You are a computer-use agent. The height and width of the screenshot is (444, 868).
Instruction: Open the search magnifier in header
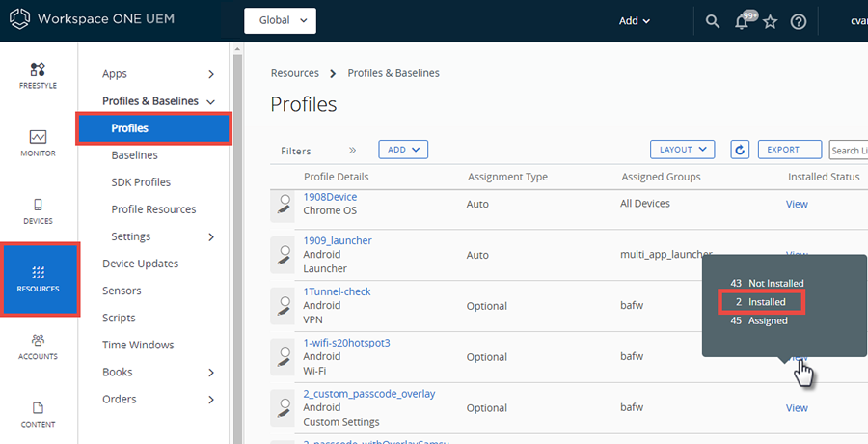click(713, 21)
